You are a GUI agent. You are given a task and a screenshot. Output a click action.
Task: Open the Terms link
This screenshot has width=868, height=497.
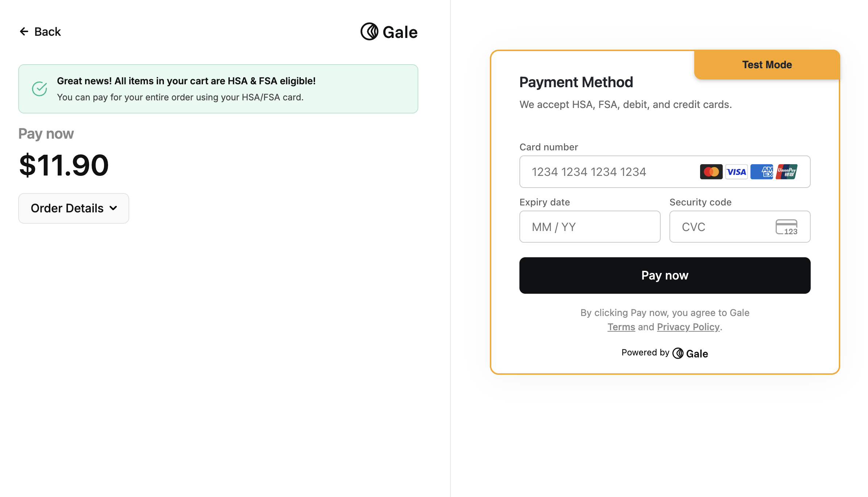621,327
